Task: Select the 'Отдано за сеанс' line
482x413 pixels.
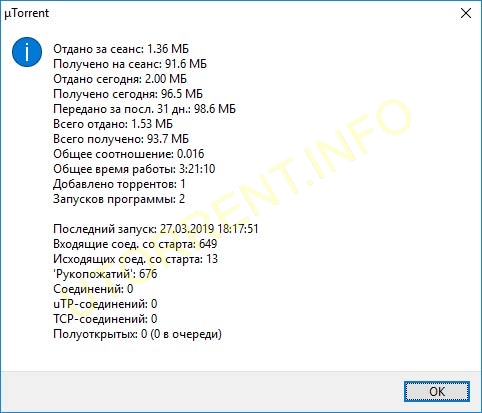Action: [x=121, y=49]
